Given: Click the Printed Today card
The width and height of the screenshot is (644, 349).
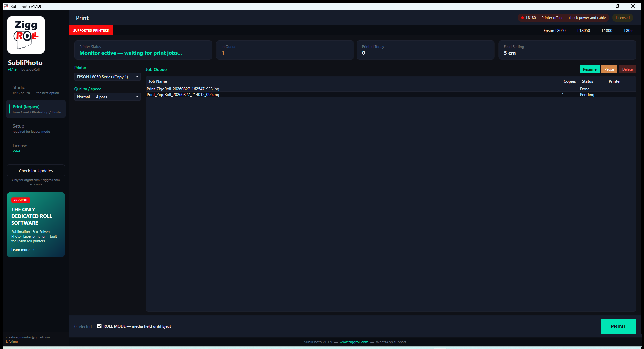Looking at the screenshot, I should click(425, 50).
